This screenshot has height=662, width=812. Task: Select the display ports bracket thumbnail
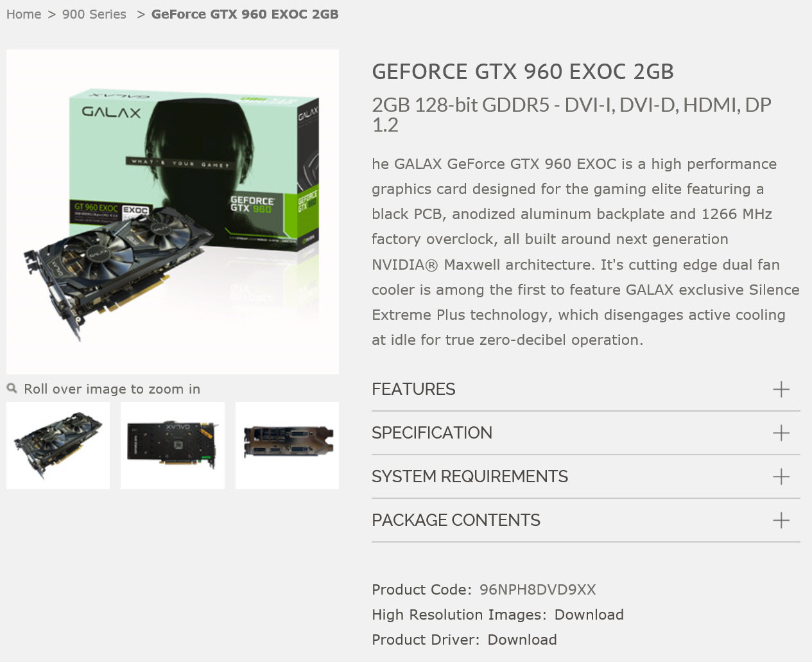coord(287,446)
